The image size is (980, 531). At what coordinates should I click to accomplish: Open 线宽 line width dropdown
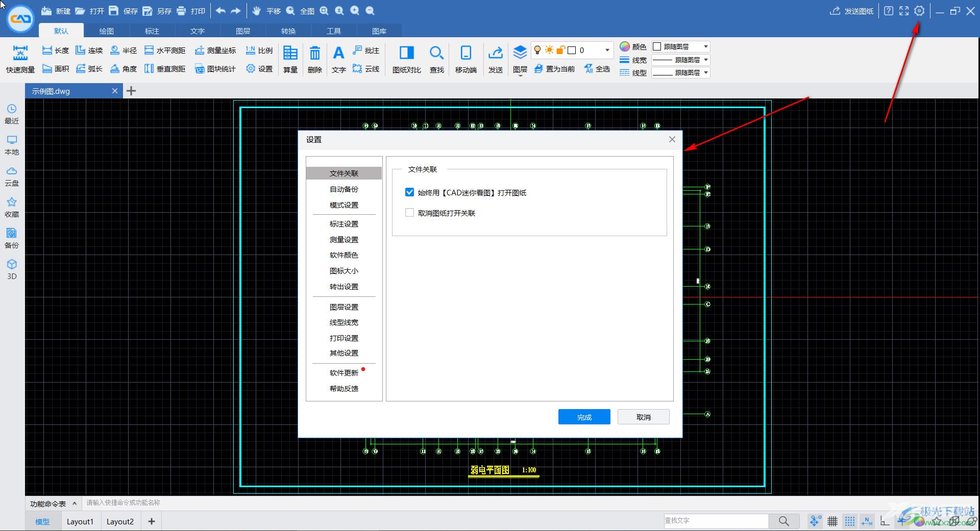(681, 60)
